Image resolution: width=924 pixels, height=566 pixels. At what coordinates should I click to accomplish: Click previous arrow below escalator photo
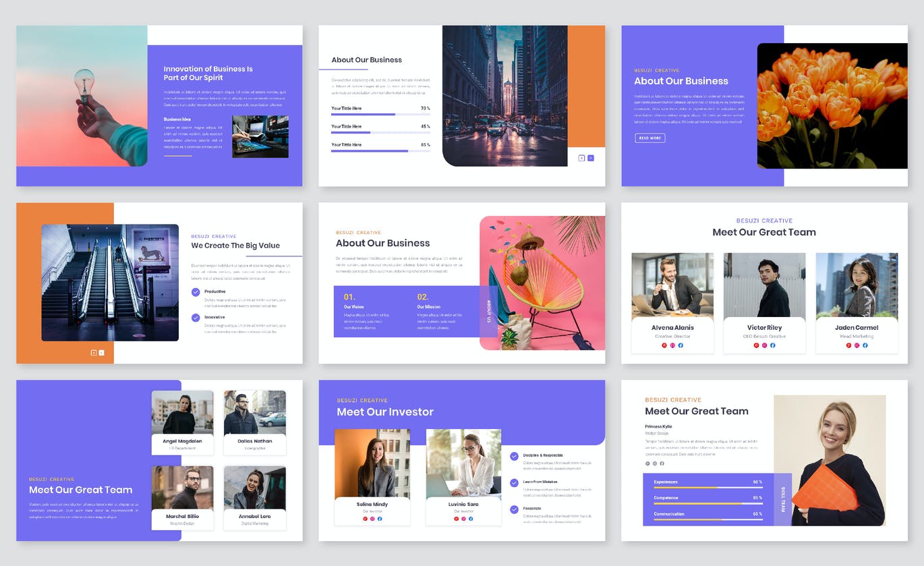pyautogui.click(x=94, y=353)
